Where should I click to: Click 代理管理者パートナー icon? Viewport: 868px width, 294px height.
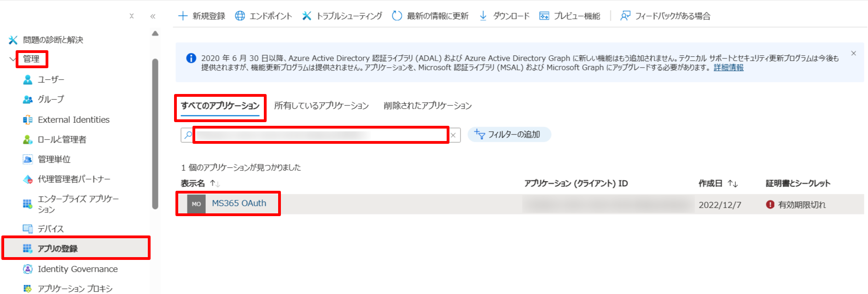click(28, 179)
